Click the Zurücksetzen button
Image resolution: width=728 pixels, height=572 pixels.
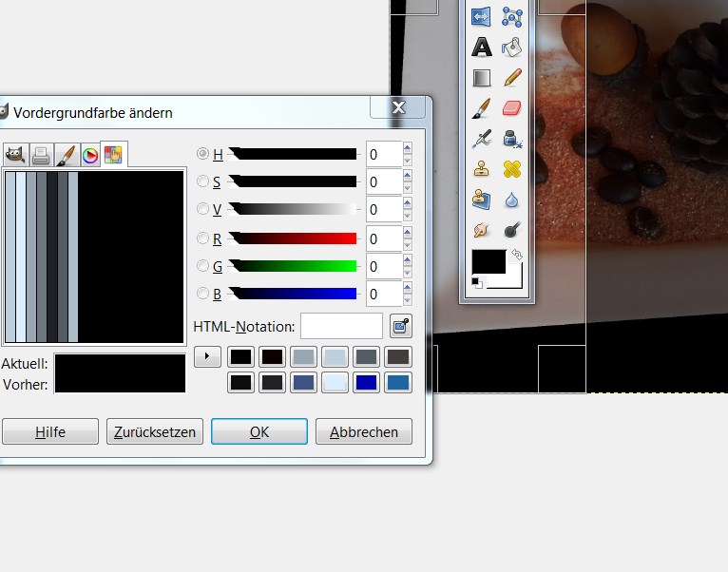(x=155, y=431)
